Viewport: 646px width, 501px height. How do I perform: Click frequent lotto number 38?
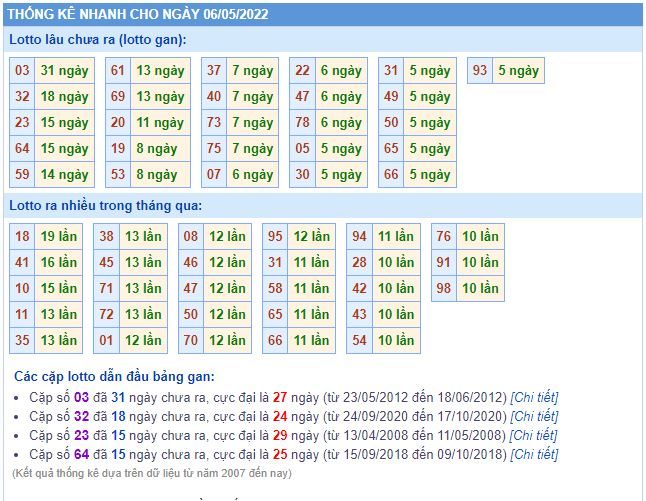[x=106, y=236]
